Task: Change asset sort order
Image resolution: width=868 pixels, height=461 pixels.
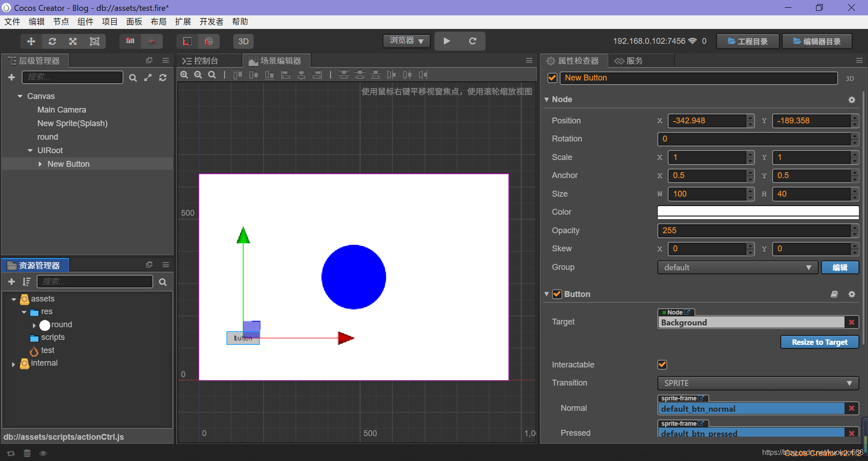Action: point(26,282)
